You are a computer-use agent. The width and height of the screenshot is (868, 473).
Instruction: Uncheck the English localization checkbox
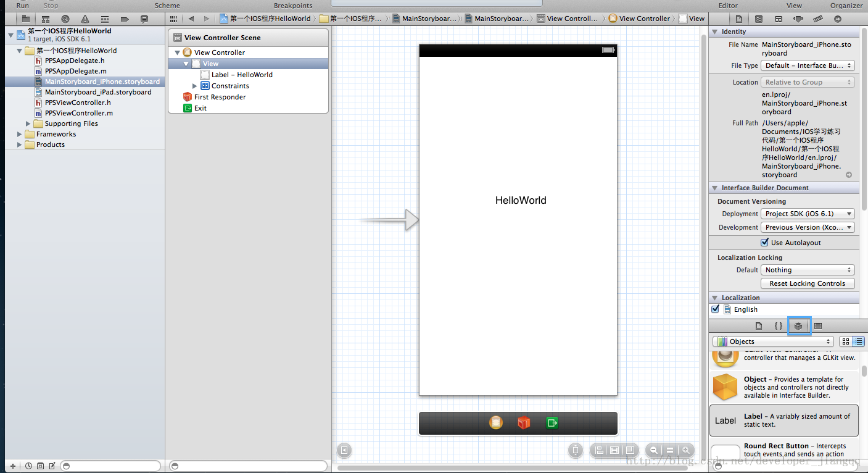[x=716, y=309]
